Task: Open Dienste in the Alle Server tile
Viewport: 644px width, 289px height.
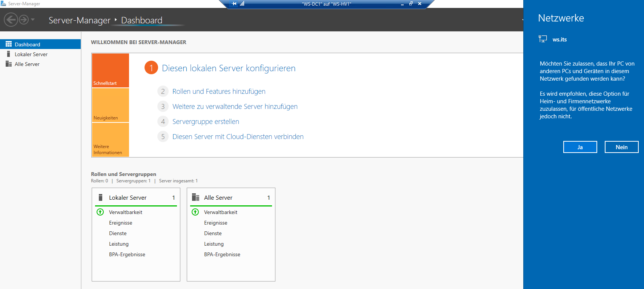Action: tap(213, 233)
